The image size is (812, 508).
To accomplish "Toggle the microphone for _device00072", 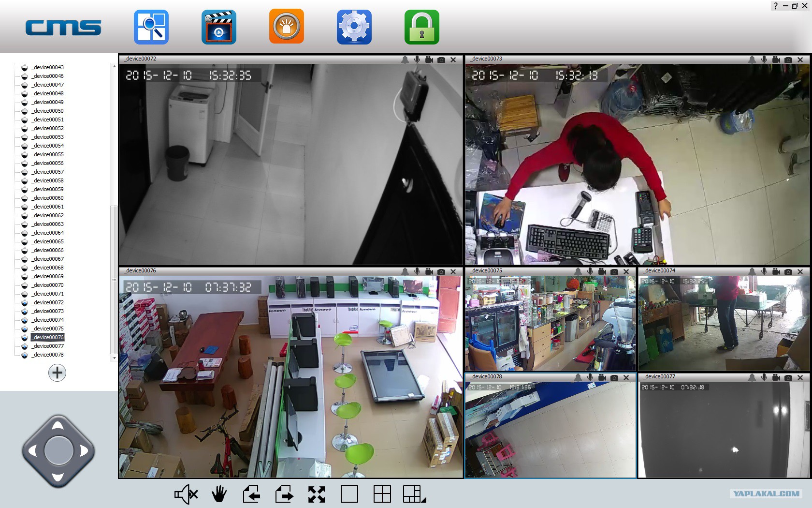I will (x=417, y=60).
